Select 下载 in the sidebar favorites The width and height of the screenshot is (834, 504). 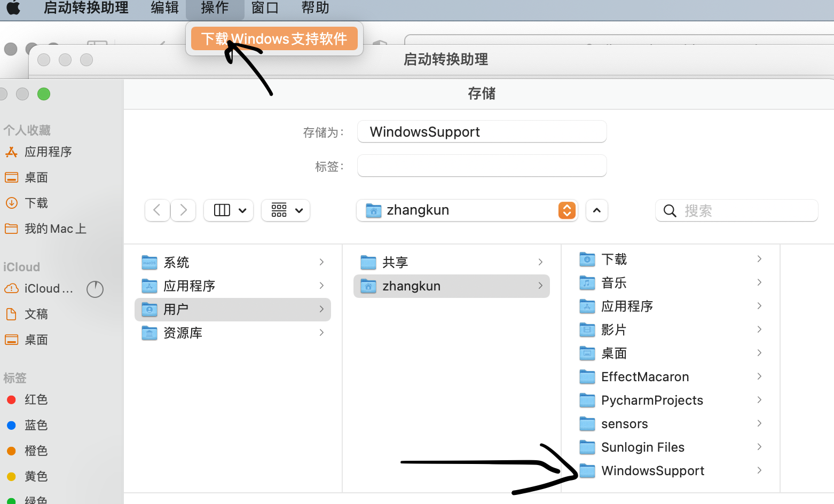pos(27,203)
